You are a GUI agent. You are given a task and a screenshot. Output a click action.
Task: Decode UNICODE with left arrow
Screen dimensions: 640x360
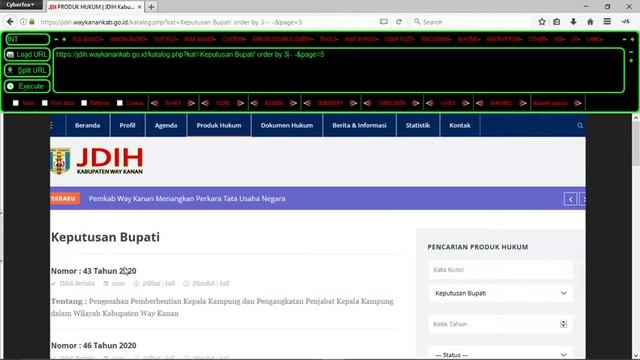click(367, 103)
